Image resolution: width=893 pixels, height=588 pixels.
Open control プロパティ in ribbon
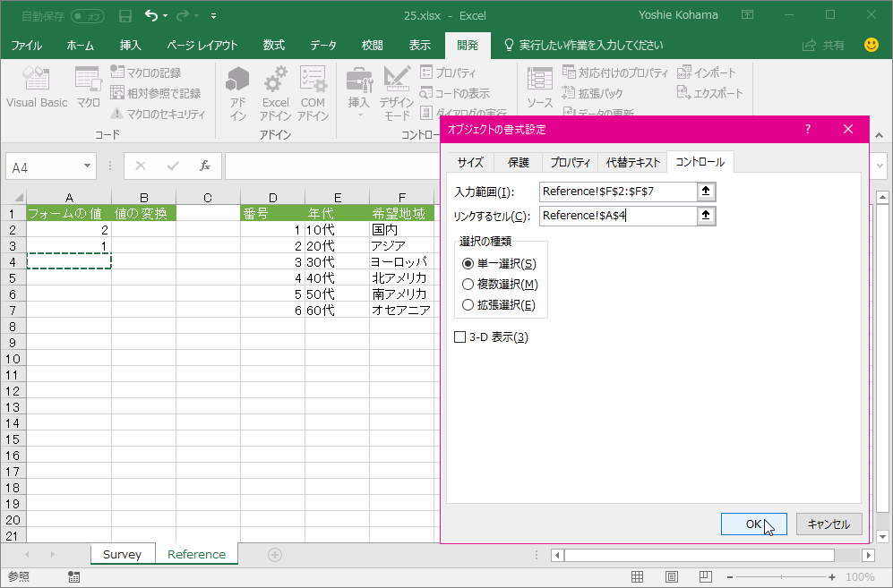pos(448,72)
